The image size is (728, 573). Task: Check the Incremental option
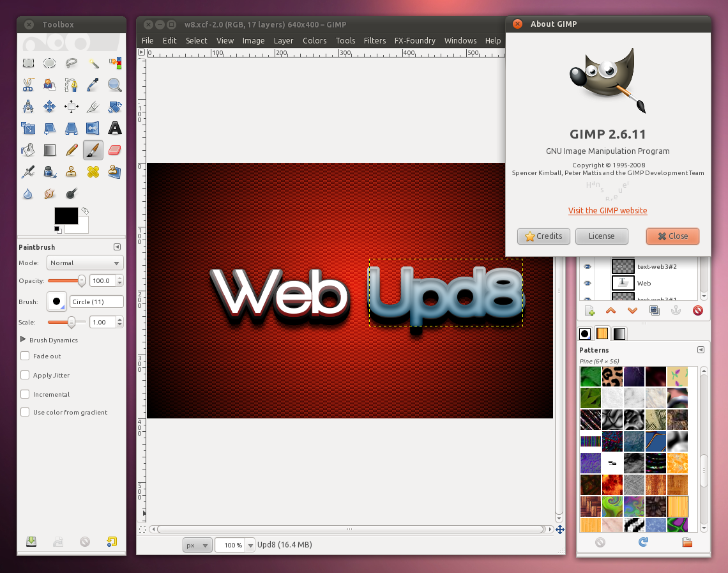point(25,393)
